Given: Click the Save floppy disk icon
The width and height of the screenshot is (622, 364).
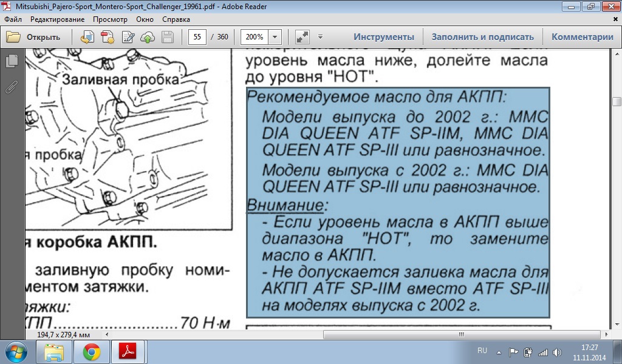Looking at the screenshot, I should tap(168, 37).
